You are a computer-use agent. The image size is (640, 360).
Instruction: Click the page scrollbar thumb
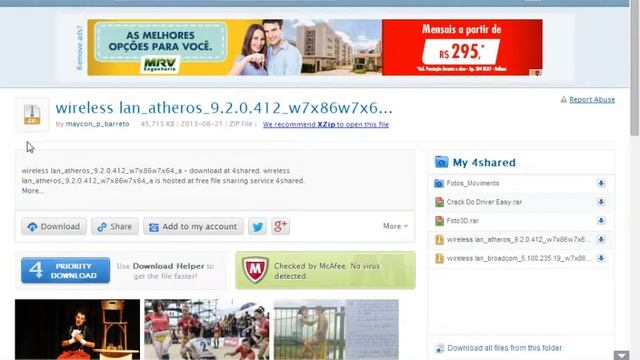635,69
